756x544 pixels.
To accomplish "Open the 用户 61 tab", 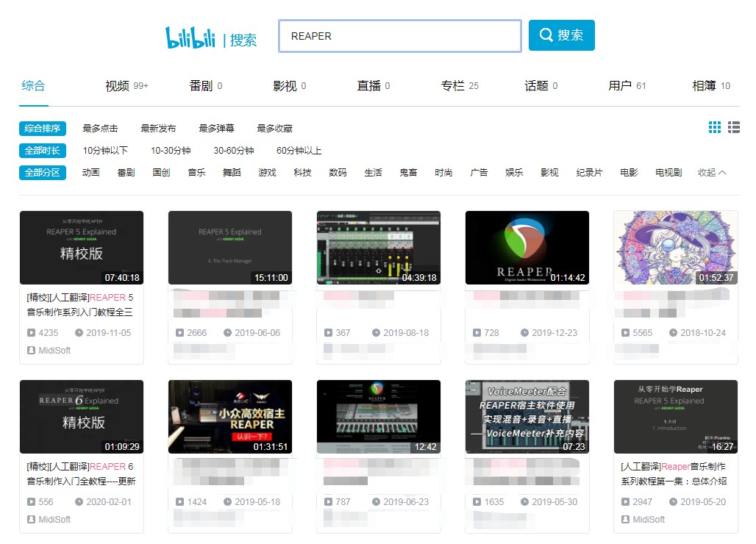I will pyautogui.click(x=627, y=86).
